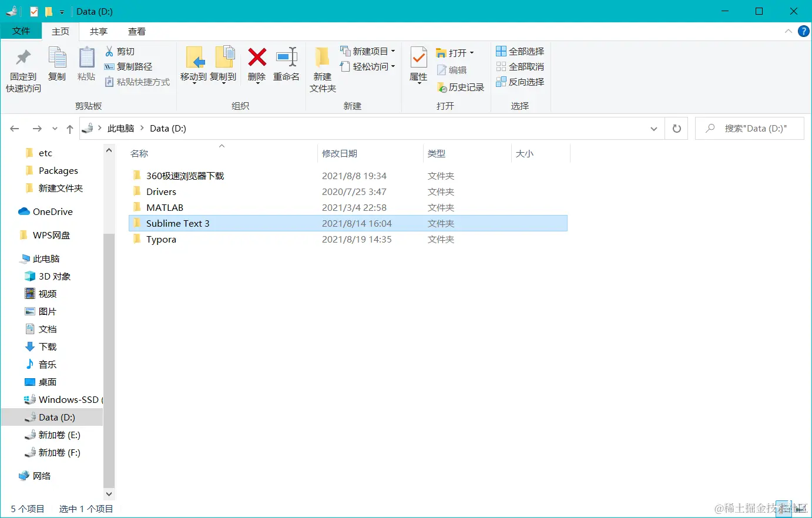This screenshot has width=812, height=518.
Task: Click the Copy ribbon icon
Action: 57,65
